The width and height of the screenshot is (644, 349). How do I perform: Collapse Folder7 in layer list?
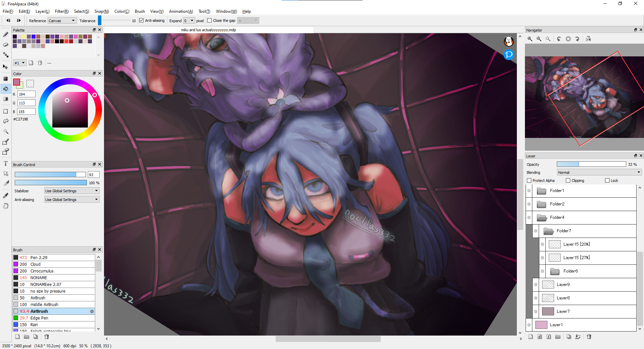(x=548, y=231)
